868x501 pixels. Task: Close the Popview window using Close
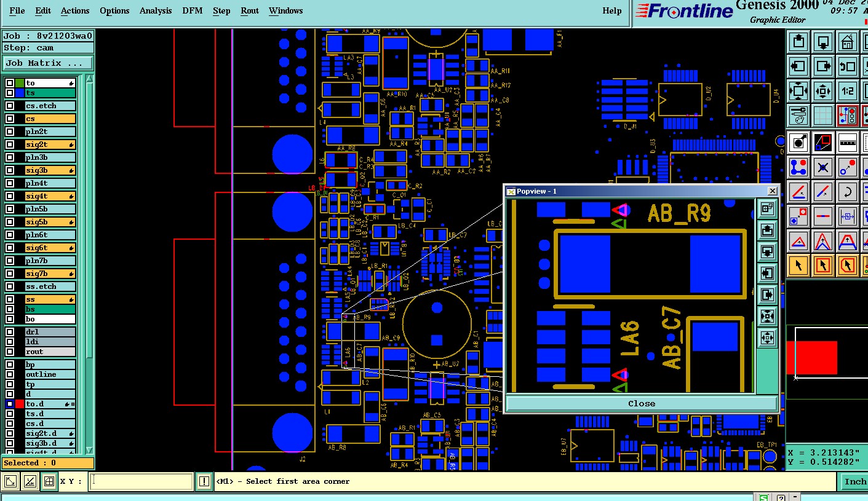pyautogui.click(x=642, y=403)
